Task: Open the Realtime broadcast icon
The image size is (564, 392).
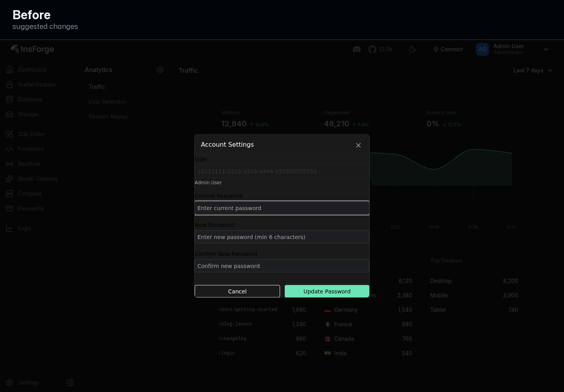Action: [10, 164]
